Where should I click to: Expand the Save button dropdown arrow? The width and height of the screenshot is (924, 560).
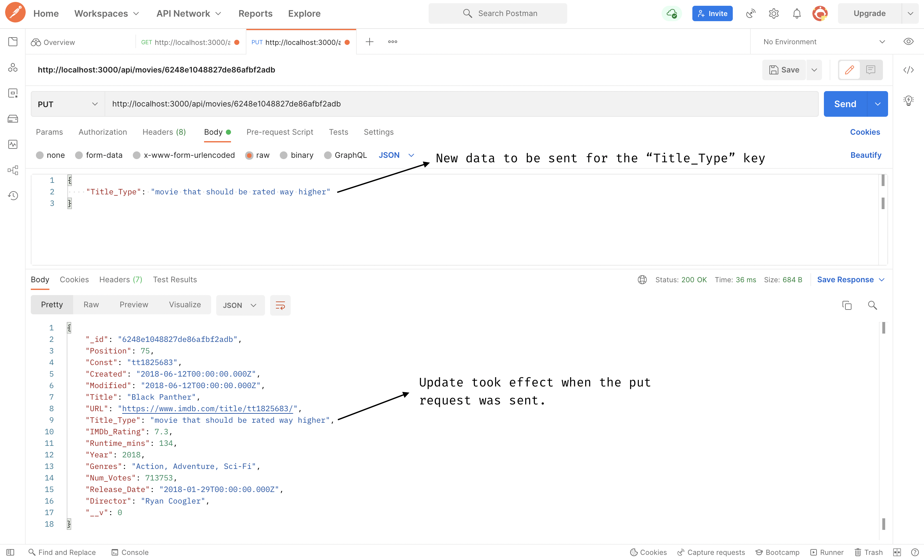tap(813, 69)
